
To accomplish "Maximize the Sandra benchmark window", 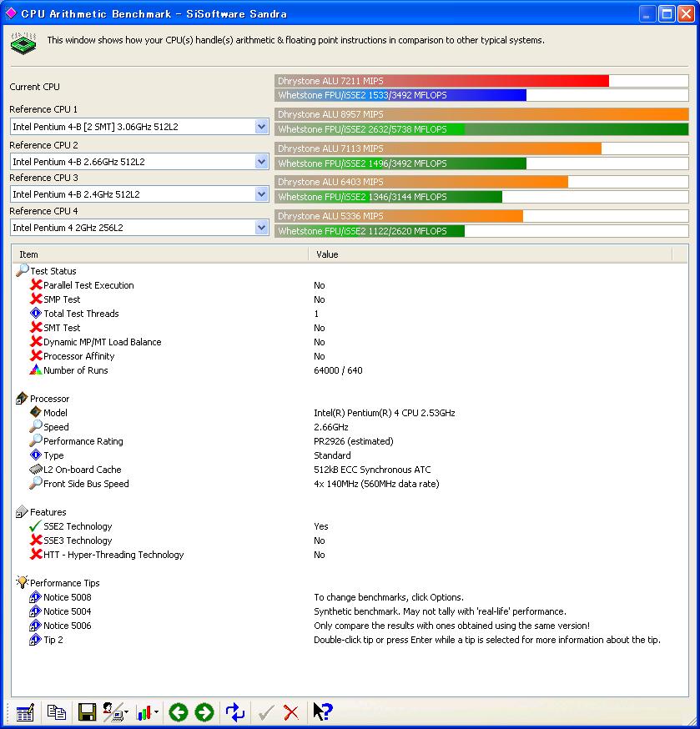I will coord(667,14).
